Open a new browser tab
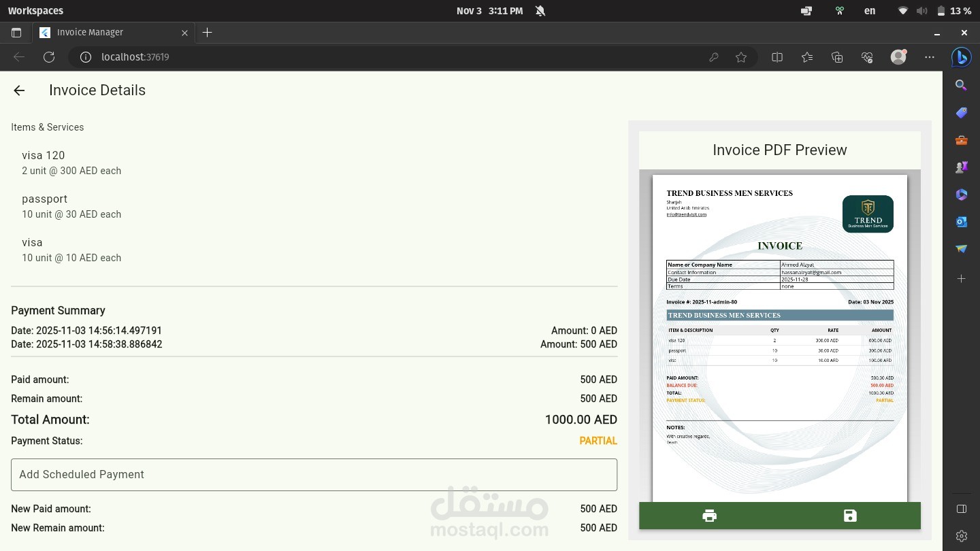This screenshot has width=980, height=551. point(208,33)
